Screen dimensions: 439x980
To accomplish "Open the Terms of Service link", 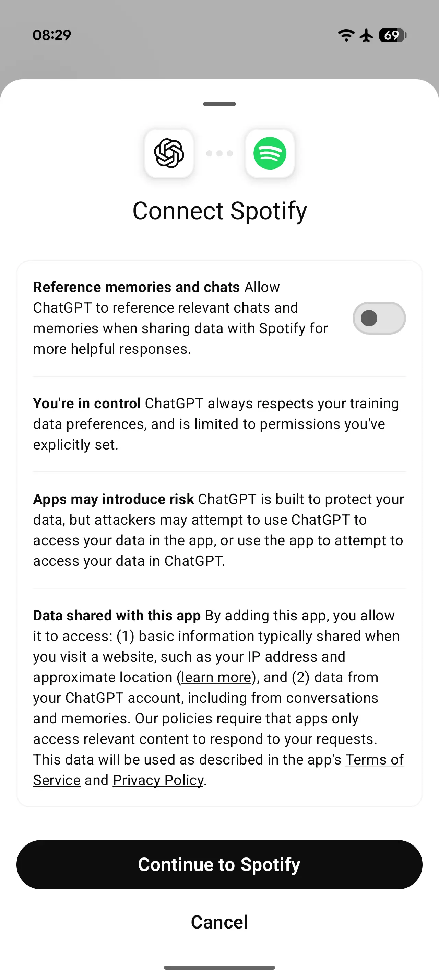I will point(375,760).
